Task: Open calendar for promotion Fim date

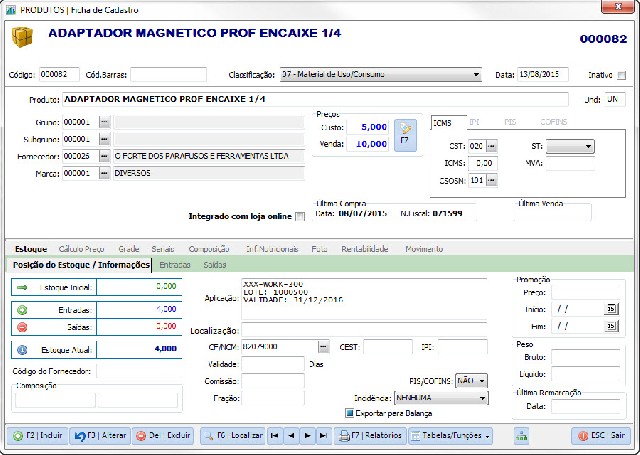Action: (611, 326)
